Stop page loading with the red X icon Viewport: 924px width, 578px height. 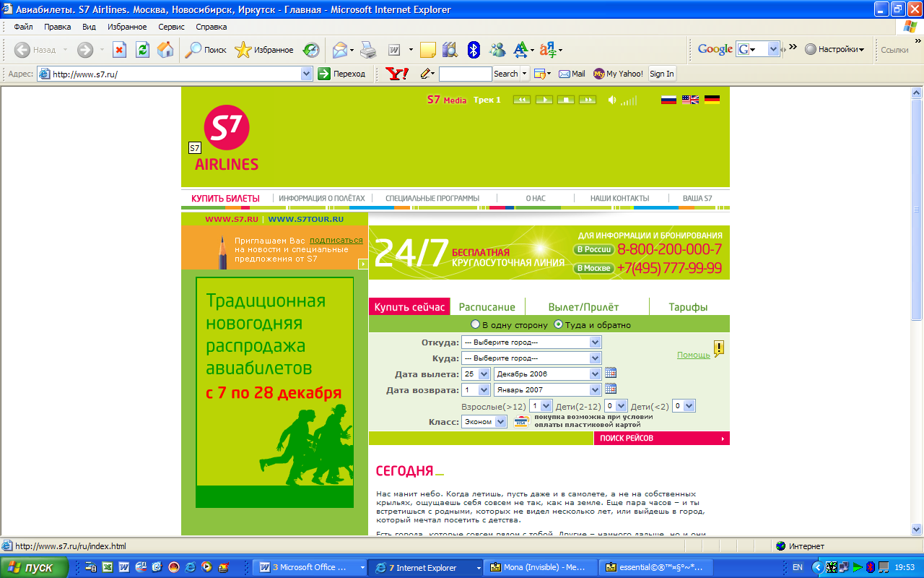(120, 50)
